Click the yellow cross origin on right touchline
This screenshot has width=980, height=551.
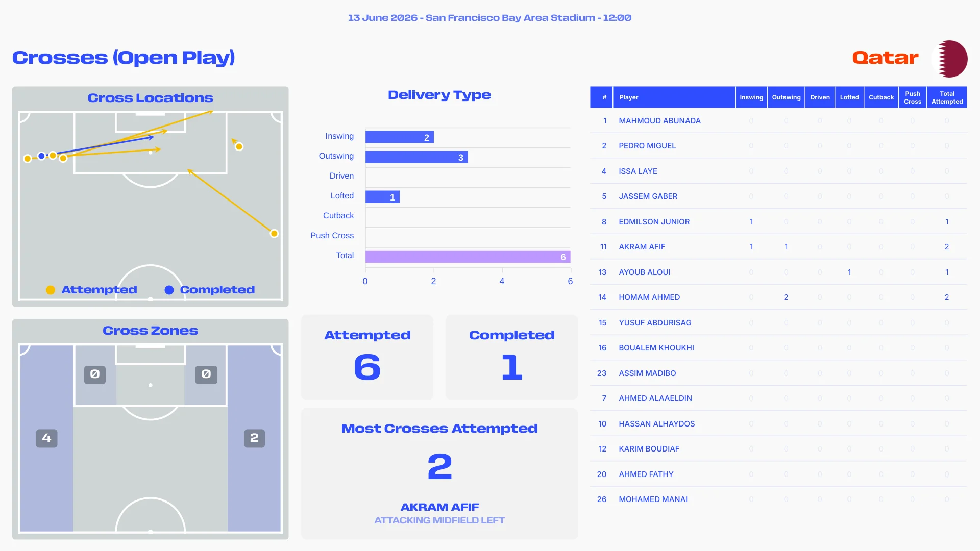274,234
